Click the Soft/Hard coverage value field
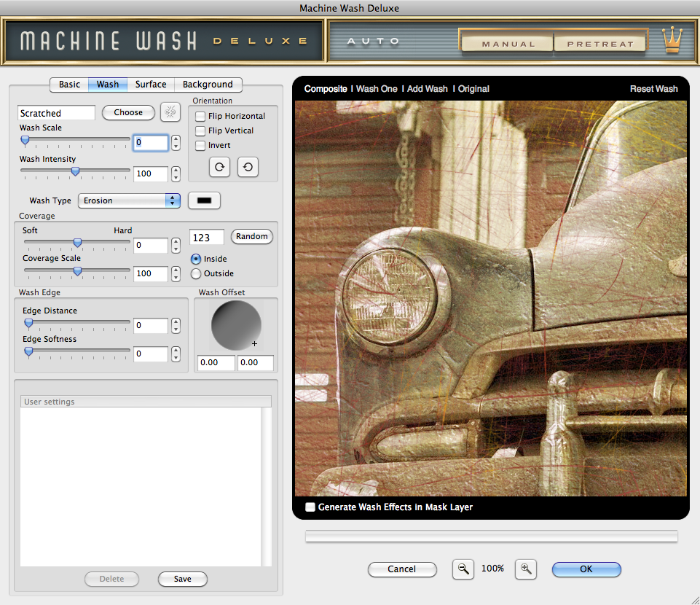 pos(151,246)
